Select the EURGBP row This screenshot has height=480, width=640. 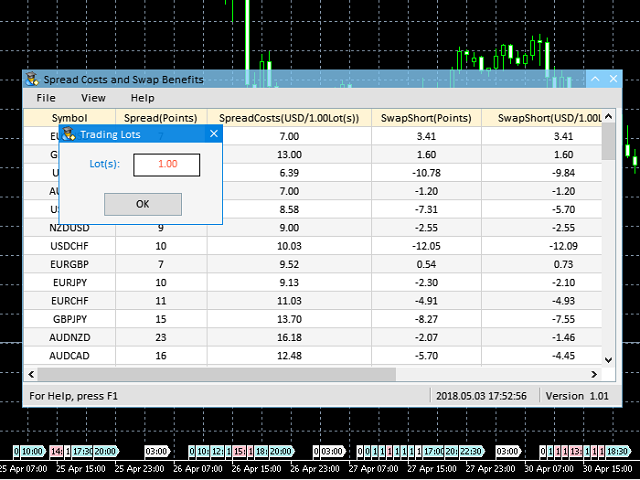pos(70,264)
